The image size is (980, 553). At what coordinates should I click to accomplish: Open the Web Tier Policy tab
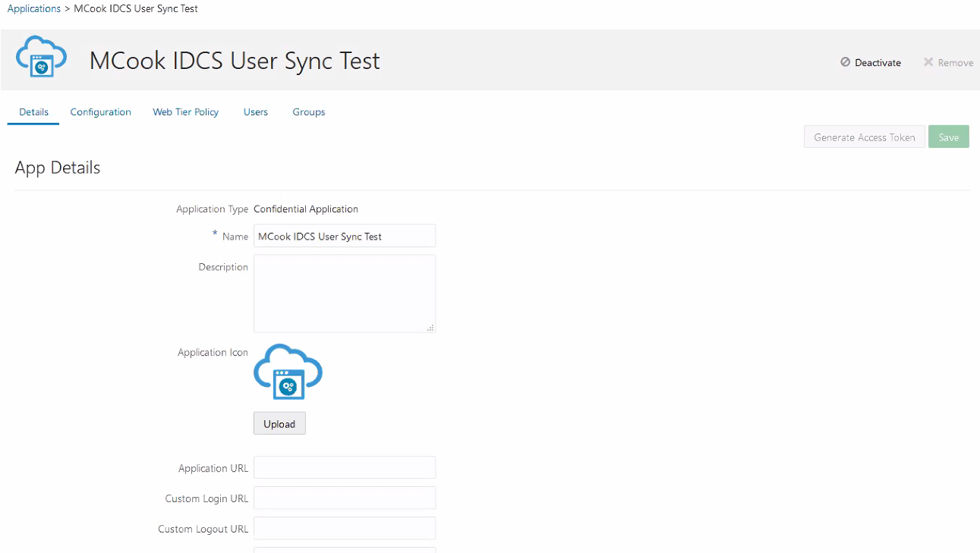(x=186, y=112)
